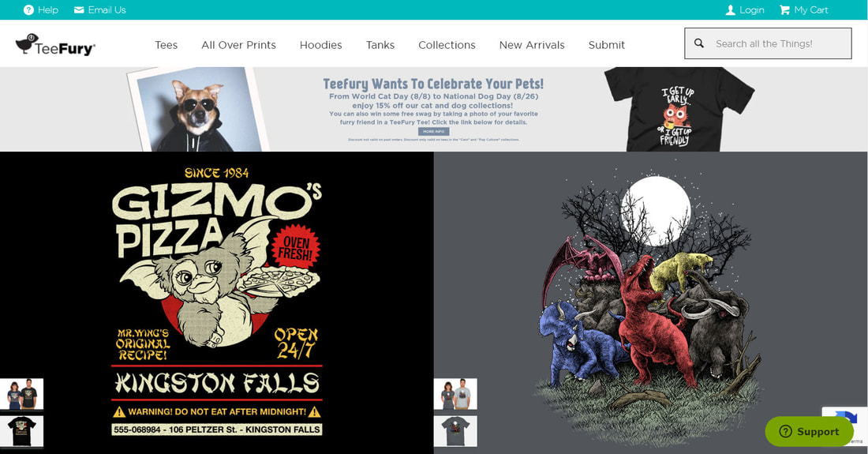
Task: Open the My Cart shopping cart icon
Action: (x=784, y=10)
